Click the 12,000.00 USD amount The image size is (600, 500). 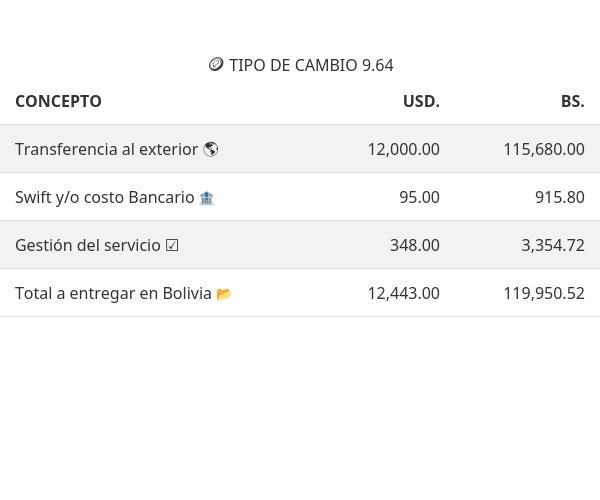[403, 149]
